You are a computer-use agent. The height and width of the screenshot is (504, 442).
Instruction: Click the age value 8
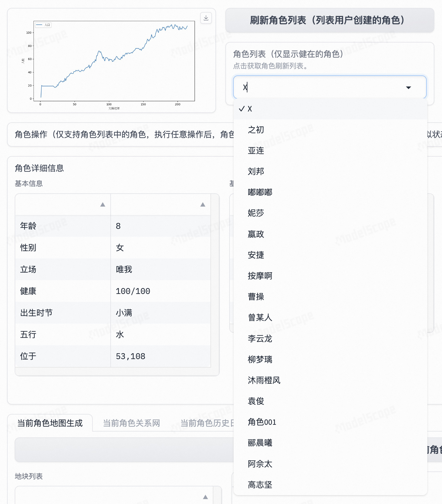(x=118, y=226)
